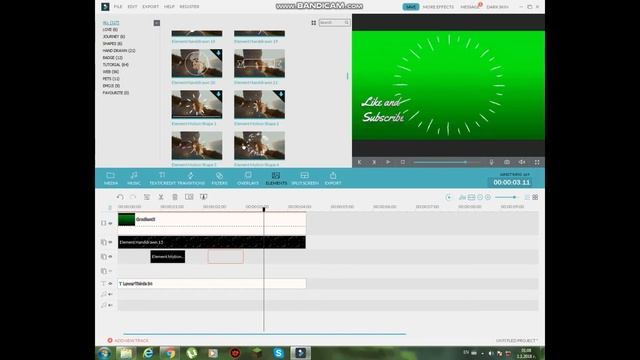Open Skype from the Windows taskbar

click(278, 353)
